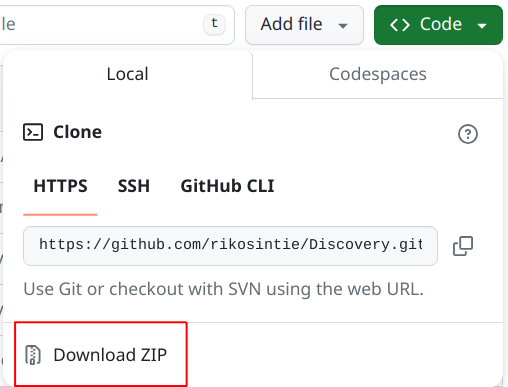Click the go-to-file search field
Viewport: 508px width, 387px height.
pyautogui.click(x=117, y=25)
